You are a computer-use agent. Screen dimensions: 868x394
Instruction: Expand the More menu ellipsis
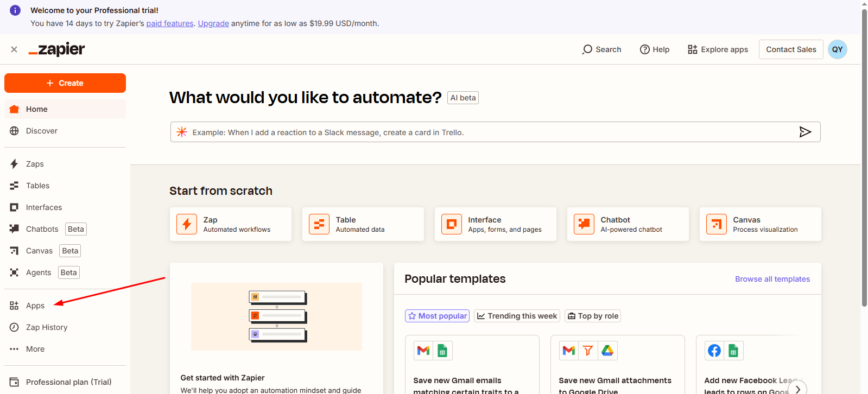coord(14,349)
